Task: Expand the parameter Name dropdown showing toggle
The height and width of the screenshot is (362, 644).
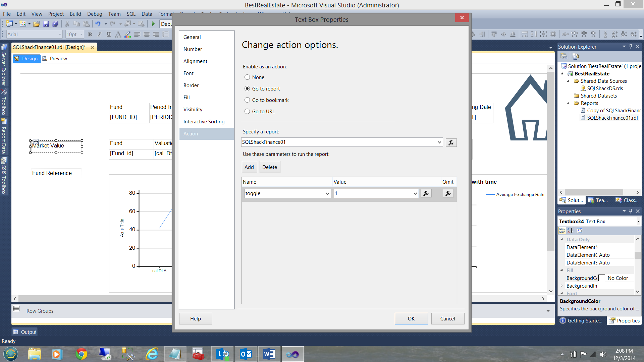Action: [327, 193]
